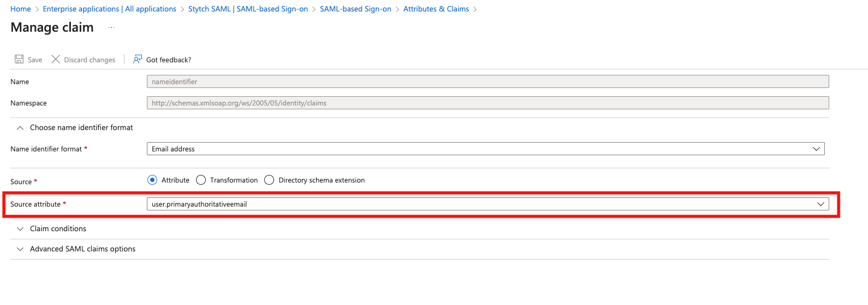Click the Got feedback person icon

coord(138,59)
